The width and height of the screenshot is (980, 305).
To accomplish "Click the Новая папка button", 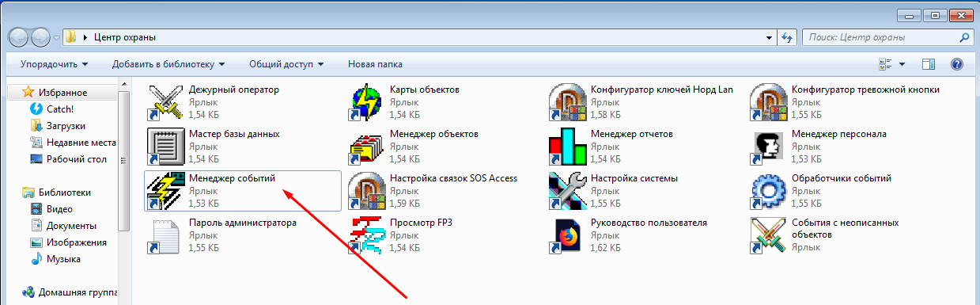I will (x=375, y=64).
